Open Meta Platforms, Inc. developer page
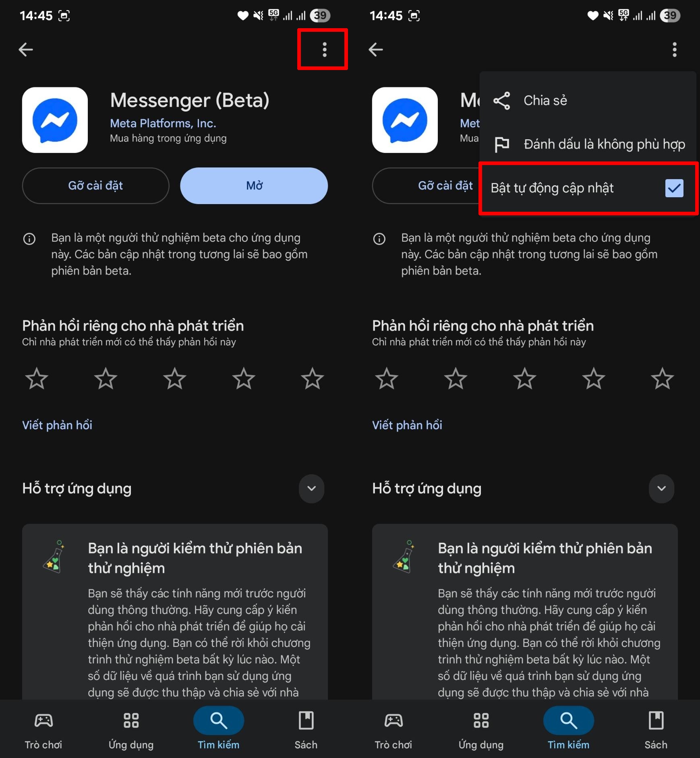 click(x=163, y=123)
